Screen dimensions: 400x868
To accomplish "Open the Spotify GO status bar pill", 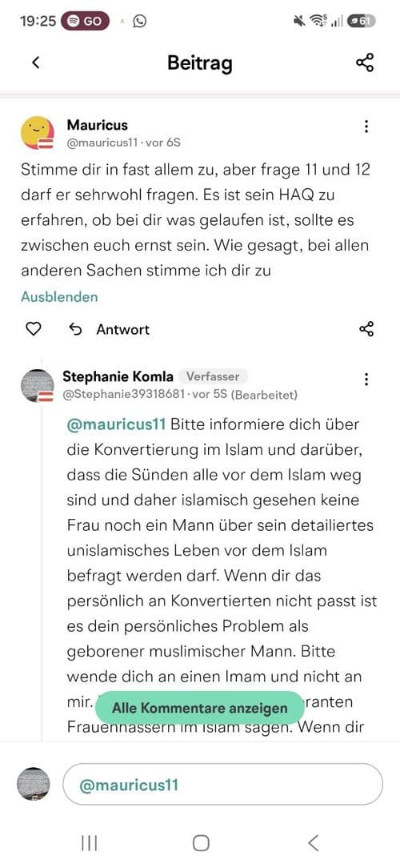I will pos(86,21).
